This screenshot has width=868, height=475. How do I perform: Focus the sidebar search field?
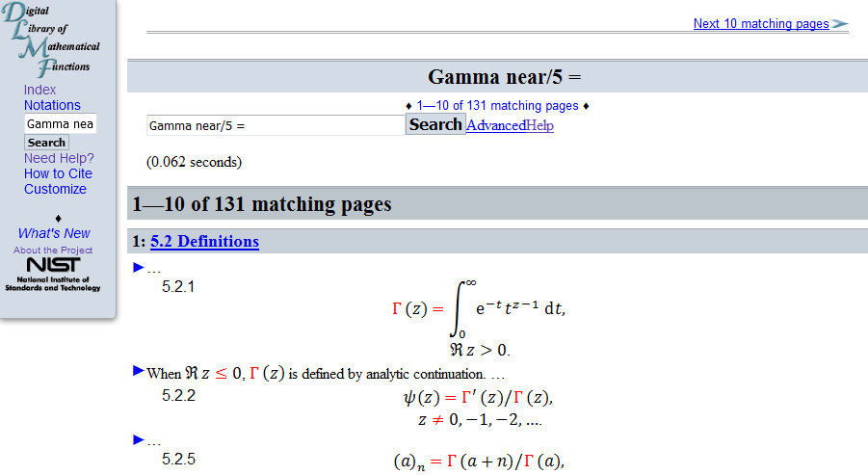[x=61, y=123]
